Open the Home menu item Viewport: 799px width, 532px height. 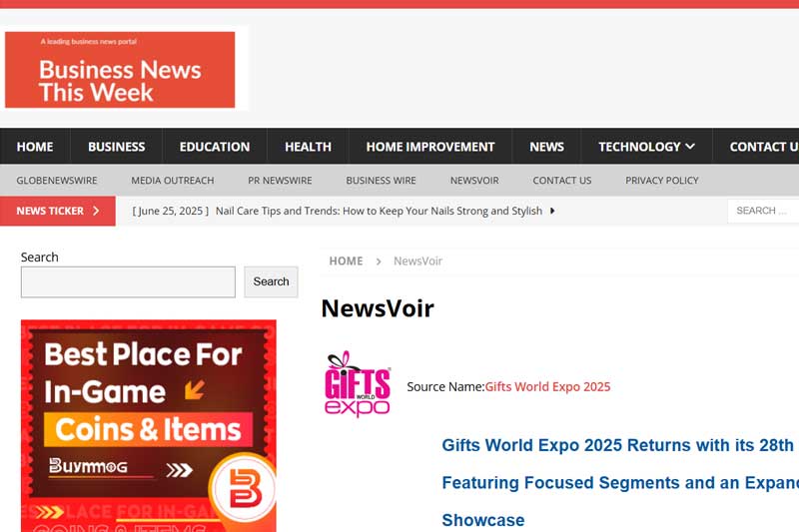tap(35, 147)
